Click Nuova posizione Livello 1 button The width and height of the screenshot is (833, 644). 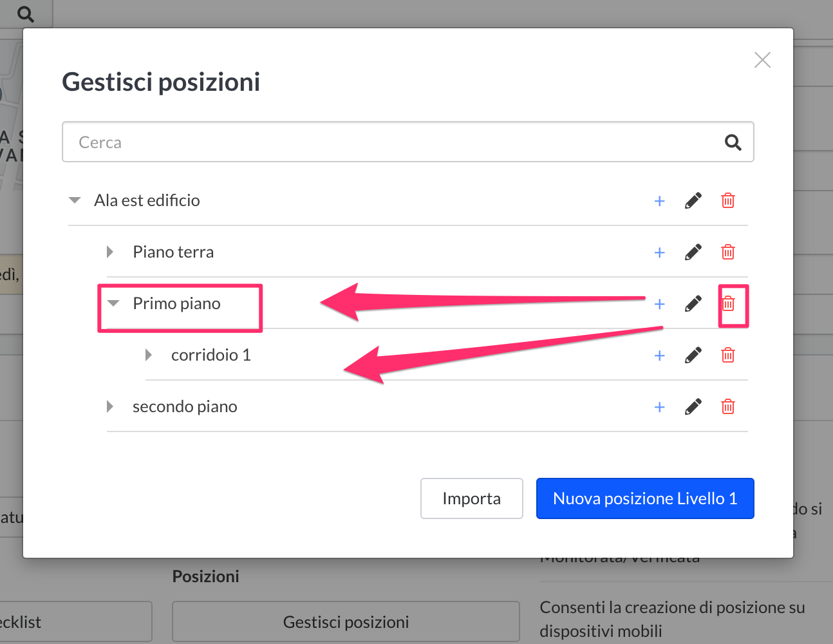pyautogui.click(x=645, y=498)
